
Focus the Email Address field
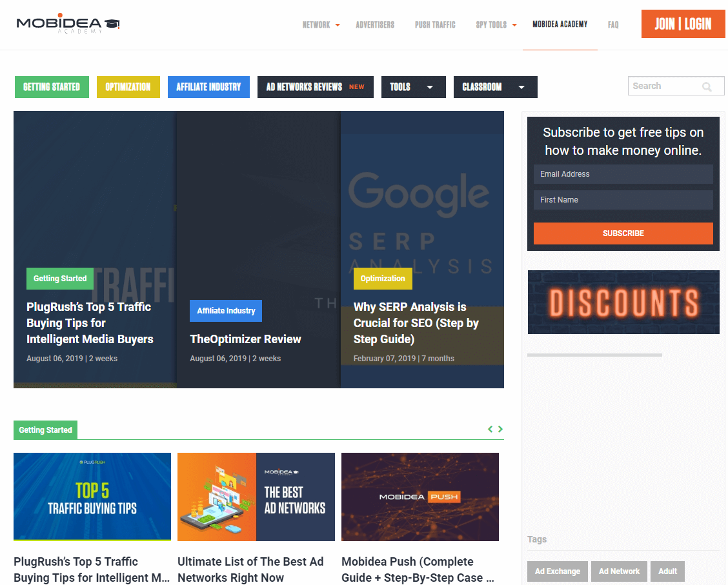(623, 174)
